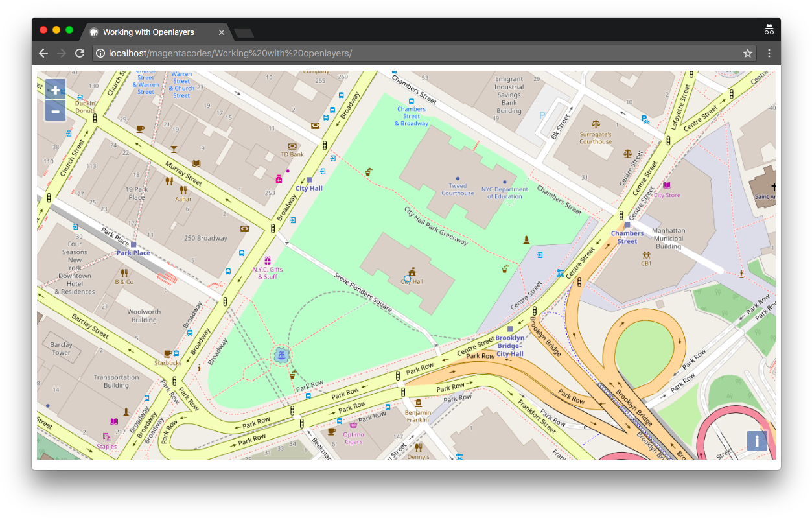Click the Surrogate's Courthouse label
812x518 pixels.
[596, 138]
